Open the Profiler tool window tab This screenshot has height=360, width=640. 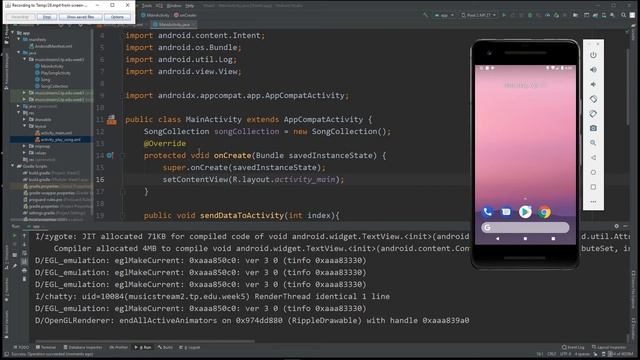point(118,347)
